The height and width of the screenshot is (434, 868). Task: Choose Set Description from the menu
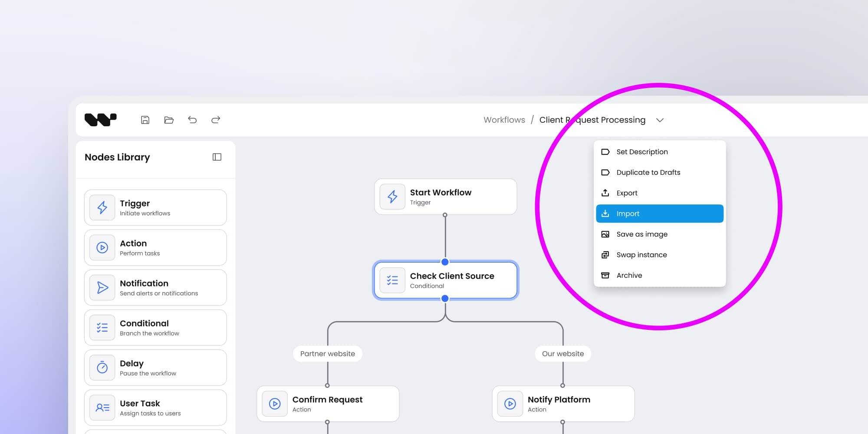point(660,152)
